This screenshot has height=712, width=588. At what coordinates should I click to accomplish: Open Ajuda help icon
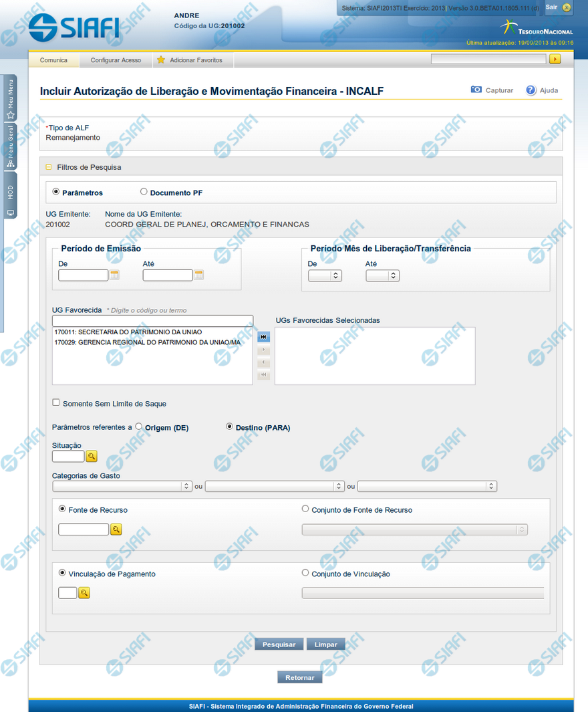531,90
